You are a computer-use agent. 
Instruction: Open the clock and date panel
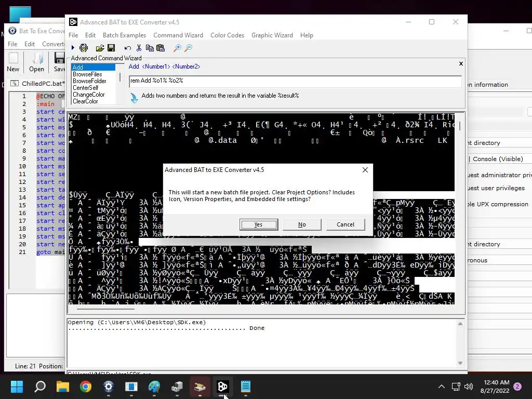coord(495,387)
